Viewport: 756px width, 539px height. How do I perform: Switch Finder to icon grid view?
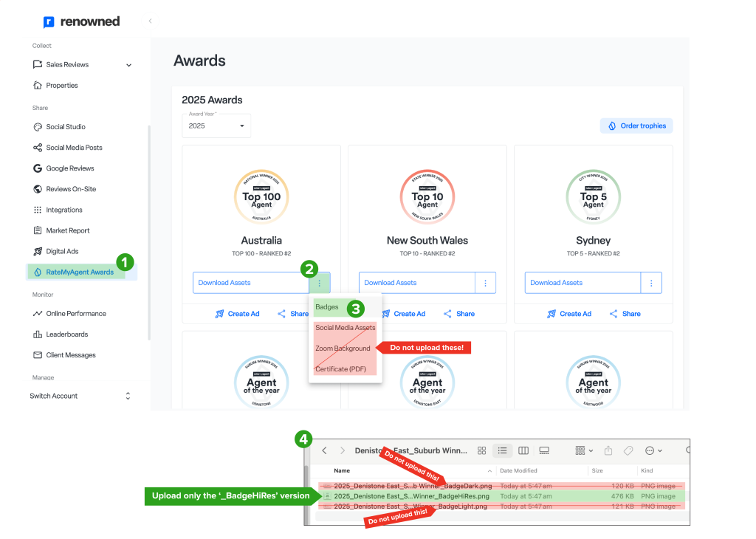(481, 450)
